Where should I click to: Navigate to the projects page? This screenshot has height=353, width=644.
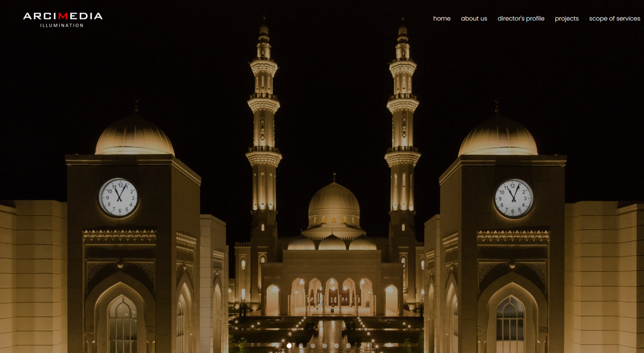[566, 18]
